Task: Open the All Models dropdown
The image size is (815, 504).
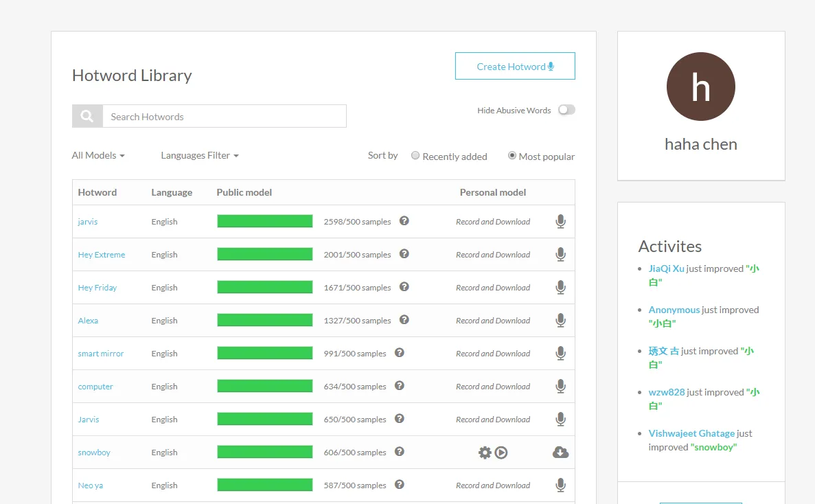Action: click(x=98, y=155)
